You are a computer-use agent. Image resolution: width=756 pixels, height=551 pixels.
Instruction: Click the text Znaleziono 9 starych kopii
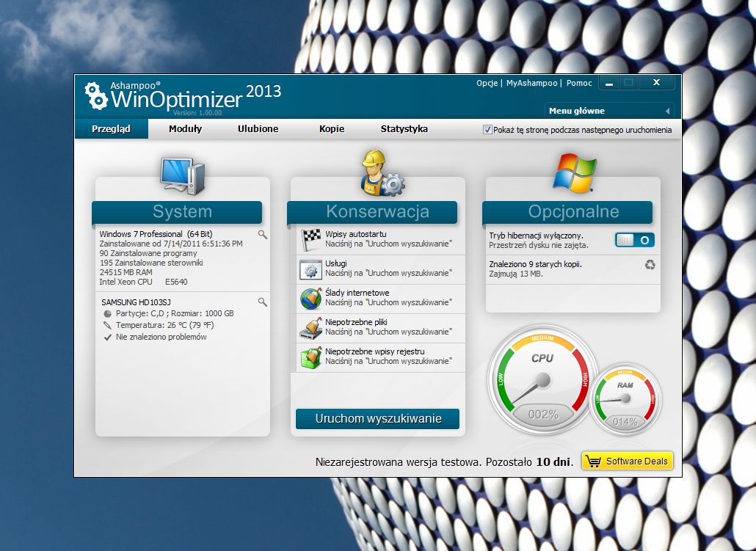coord(536,264)
